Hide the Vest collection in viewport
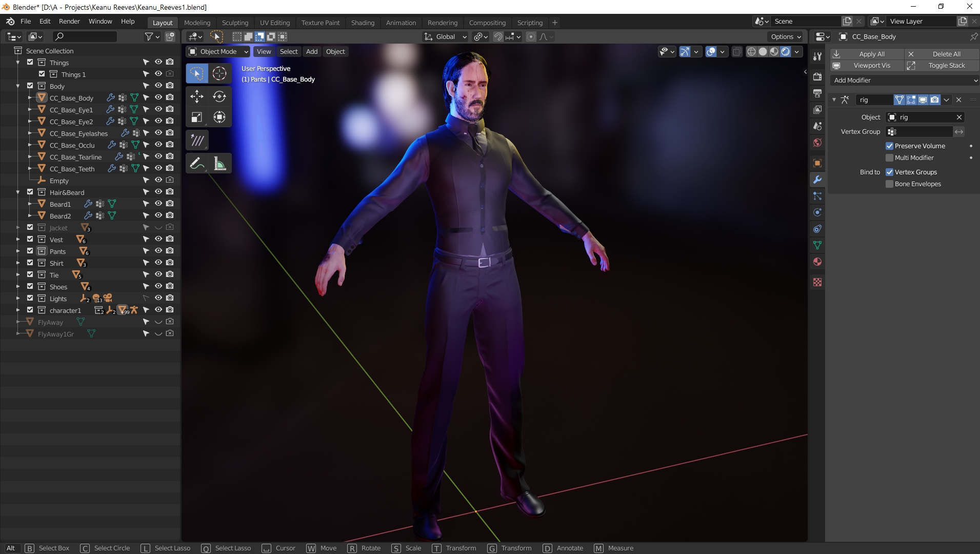This screenshot has width=980, height=554. (x=158, y=239)
